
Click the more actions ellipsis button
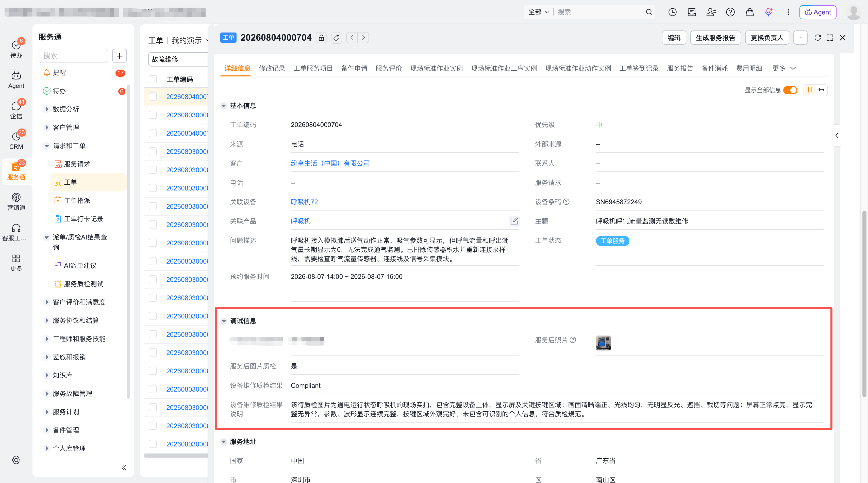[x=800, y=38]
